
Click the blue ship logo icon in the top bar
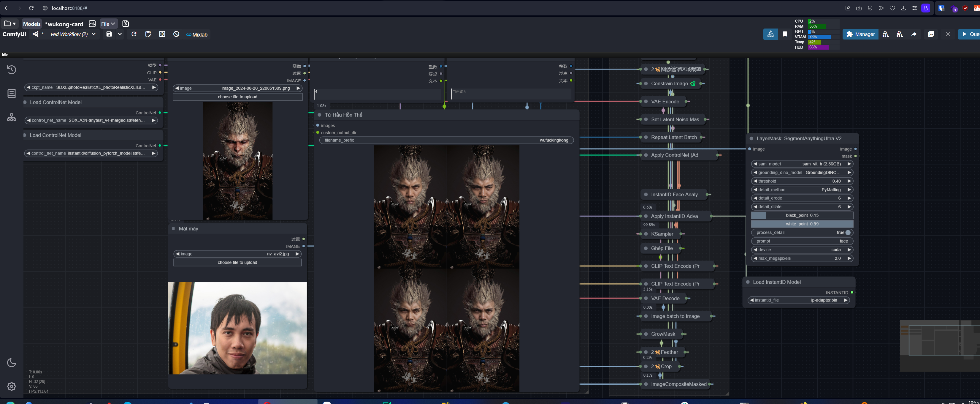(770, 34)
